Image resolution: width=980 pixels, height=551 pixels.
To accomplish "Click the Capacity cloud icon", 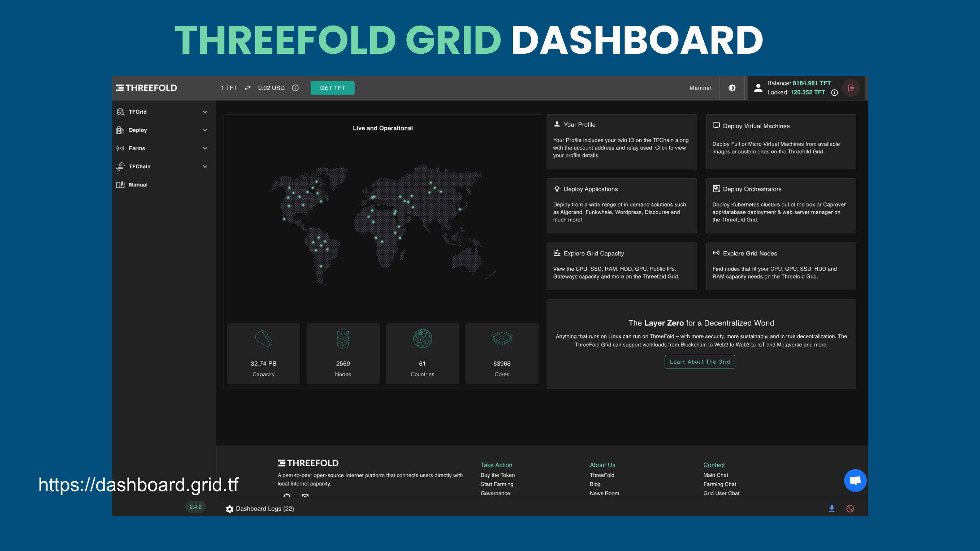I will (x=263, y=338).
